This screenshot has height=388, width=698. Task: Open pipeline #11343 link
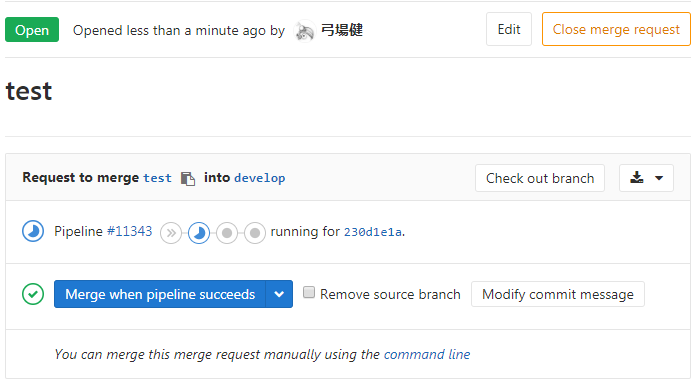click(x=130, y=231)
